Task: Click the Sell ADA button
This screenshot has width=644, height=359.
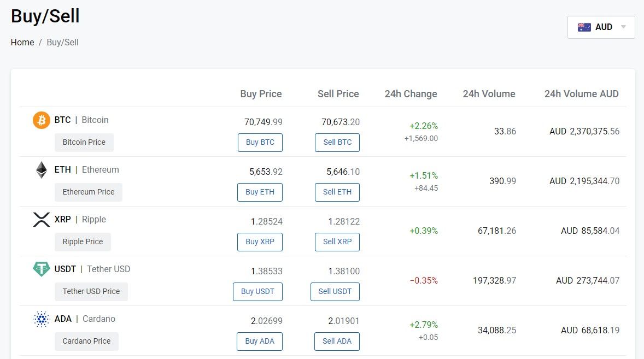Action: (x=337, y=341)
